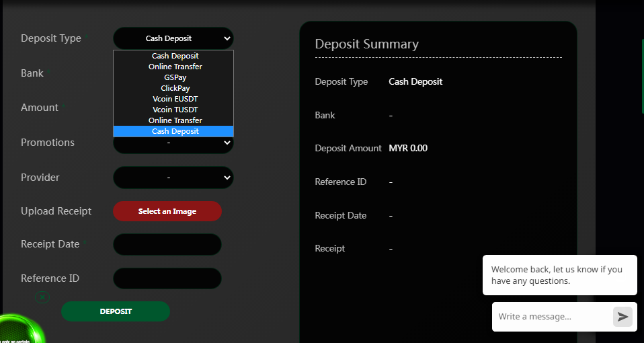The image size is (644, 343).
Task: Choose the highlighted Cash Deposit option
Action: (175, 131)
